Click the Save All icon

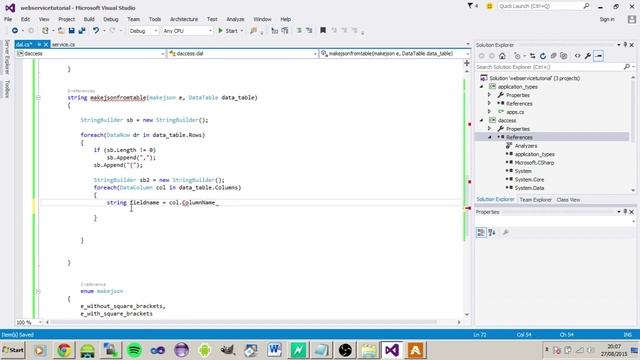pos(82,31)
